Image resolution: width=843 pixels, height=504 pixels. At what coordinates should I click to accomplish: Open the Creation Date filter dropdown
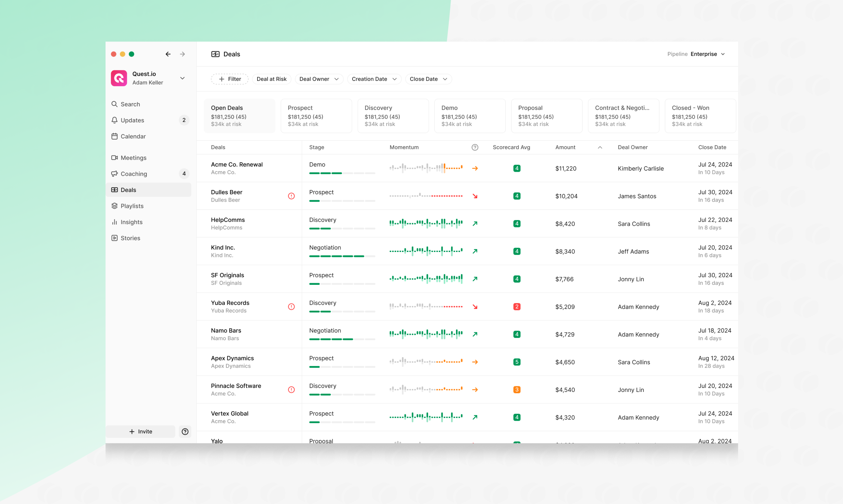click(x=373, y=79)
